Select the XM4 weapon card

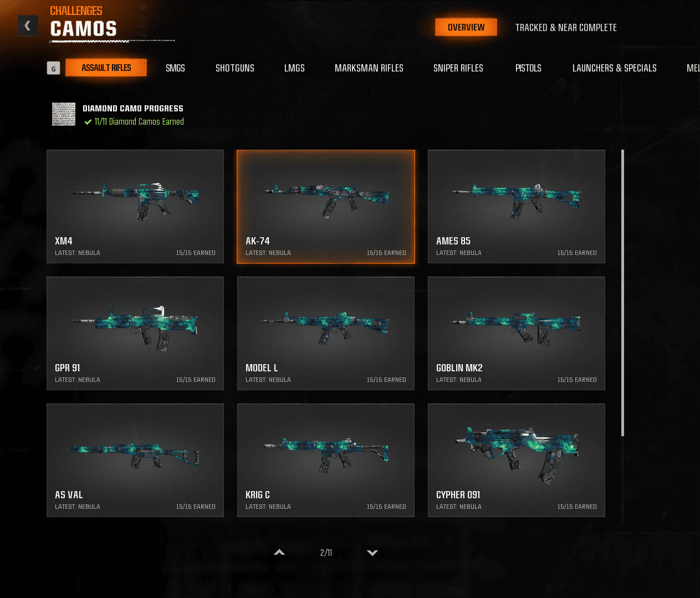(135, 206)
